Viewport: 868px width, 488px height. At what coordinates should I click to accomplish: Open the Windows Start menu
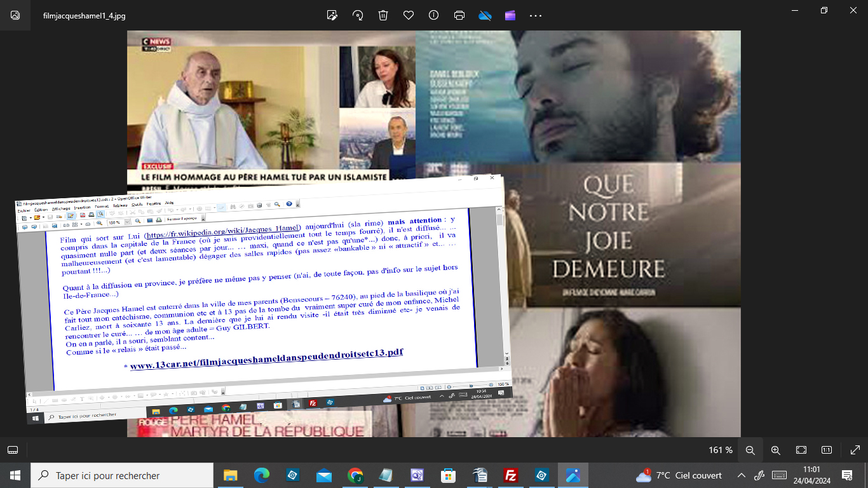pos(15,475)
